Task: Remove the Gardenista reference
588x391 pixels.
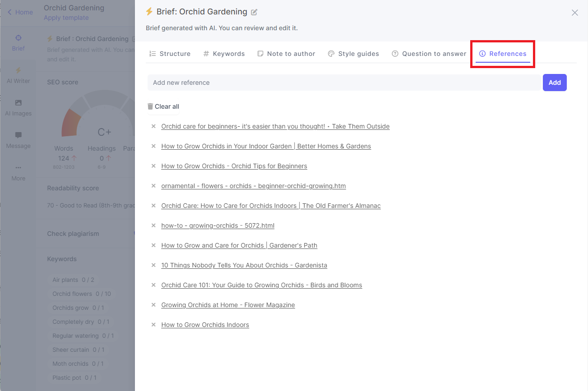Action: pos(153,265)
